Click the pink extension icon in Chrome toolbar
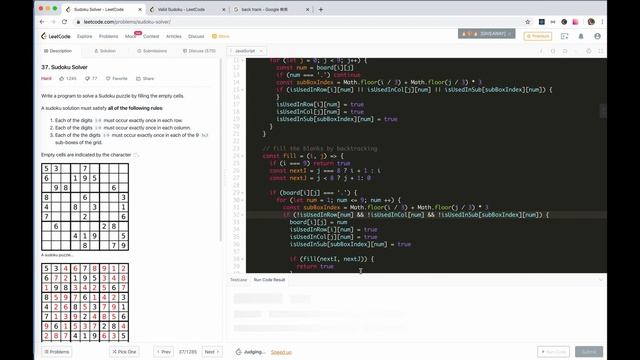640x360 pixels. pos(575,22)
